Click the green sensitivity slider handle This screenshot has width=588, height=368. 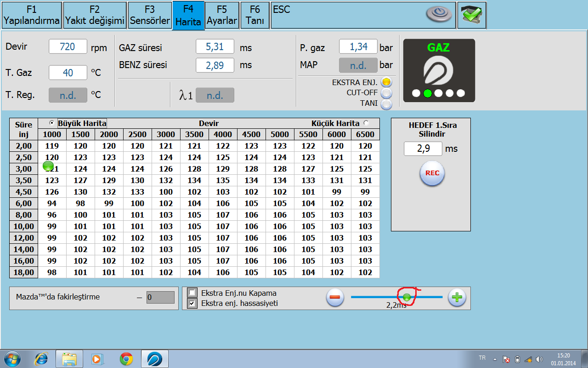pyautogui.click(x=407, y=297)
